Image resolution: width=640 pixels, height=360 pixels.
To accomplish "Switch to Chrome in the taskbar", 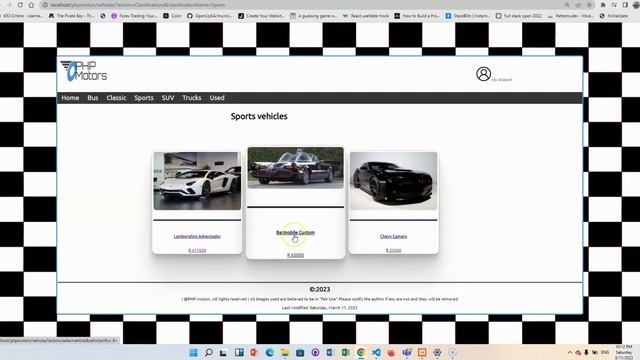I will point(361,352).
